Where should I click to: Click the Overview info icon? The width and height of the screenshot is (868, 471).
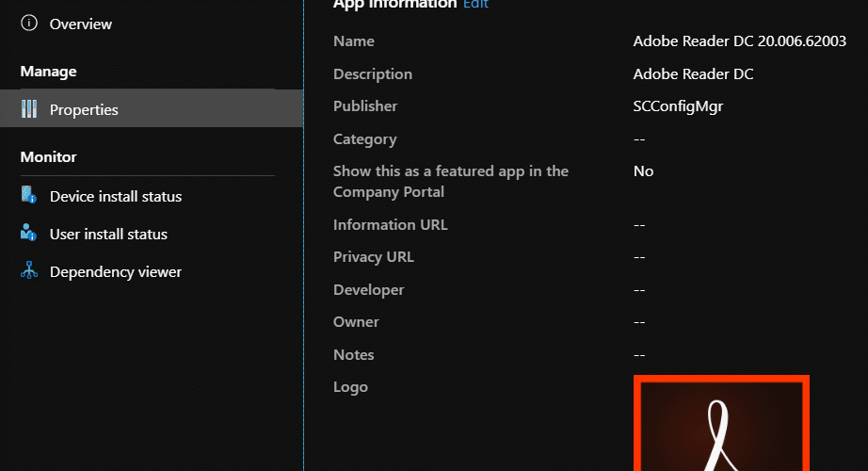click(29, 24)
